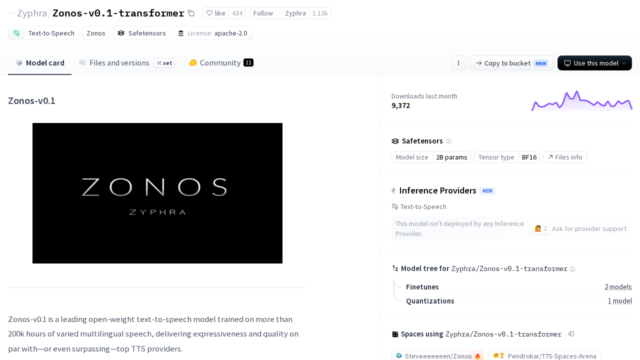Open the Zyphra organization link in the title
The height and width of the screenshot is (360, 640).
point(32,13)
